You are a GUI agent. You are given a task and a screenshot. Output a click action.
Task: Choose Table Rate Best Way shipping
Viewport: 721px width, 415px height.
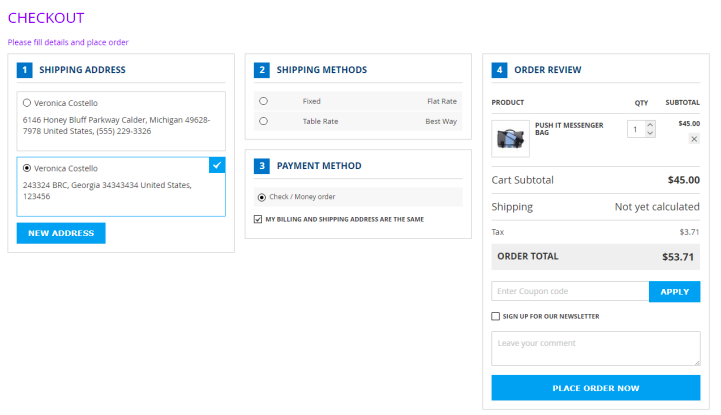click(x=263, y=121)
